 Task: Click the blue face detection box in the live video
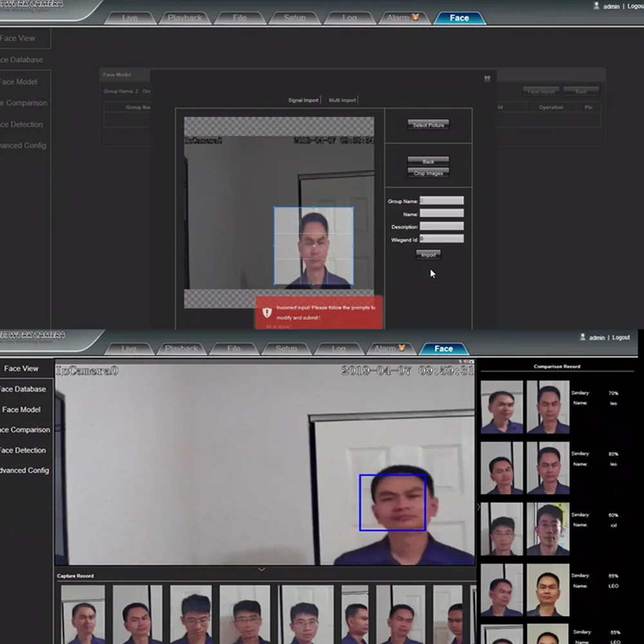(392, 503)
